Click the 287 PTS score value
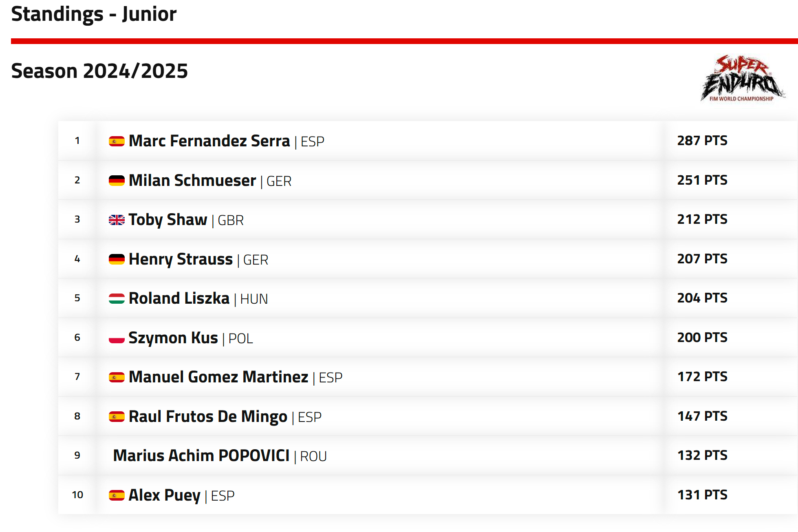Viewport: 798px width, 532px height. 702,140
